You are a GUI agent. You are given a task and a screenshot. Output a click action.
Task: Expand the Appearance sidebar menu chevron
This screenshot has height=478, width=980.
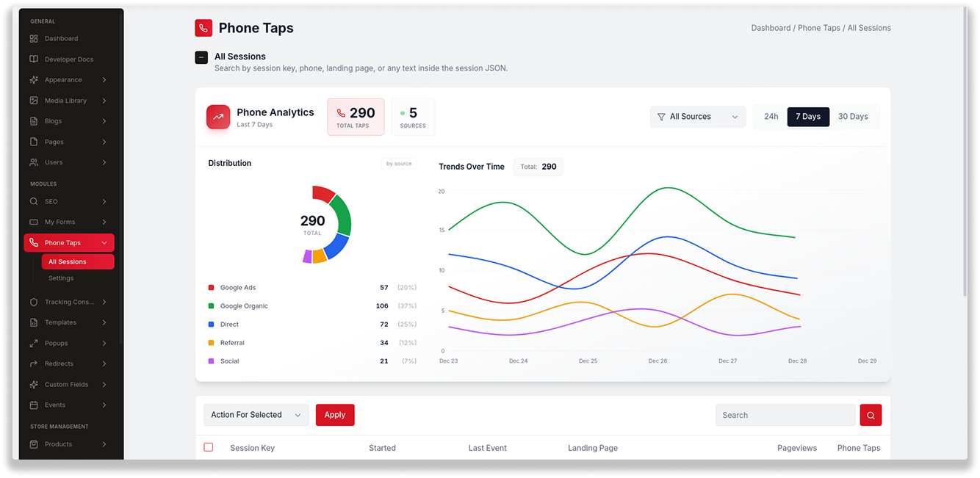tap(104, 80)
